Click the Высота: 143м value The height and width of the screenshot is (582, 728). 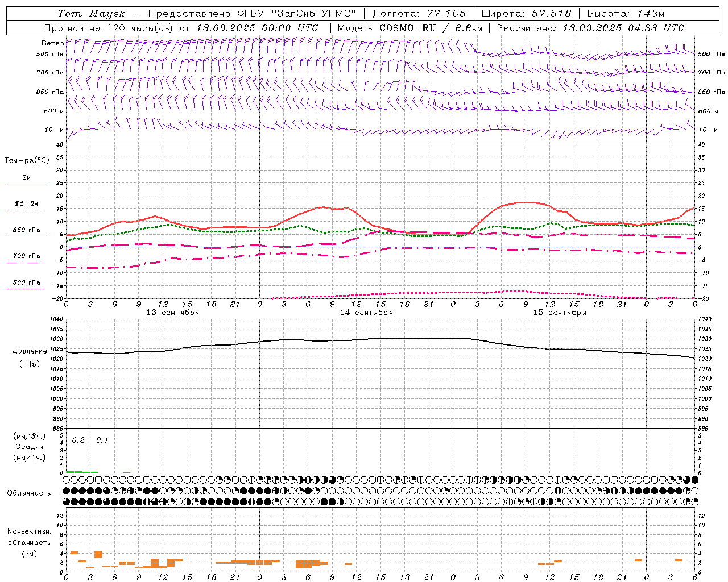pyautogui.click(x=626, y=14)
